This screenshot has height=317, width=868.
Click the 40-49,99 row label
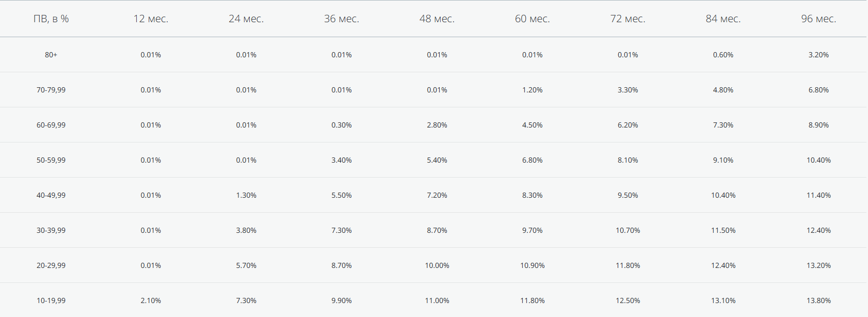[x=51, y=195]
